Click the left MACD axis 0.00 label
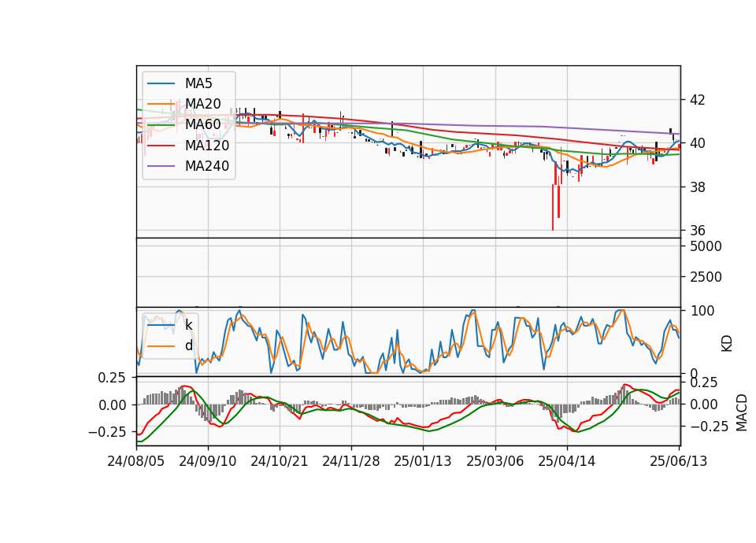This screenshot has height=543, width=756. (111, 405)
